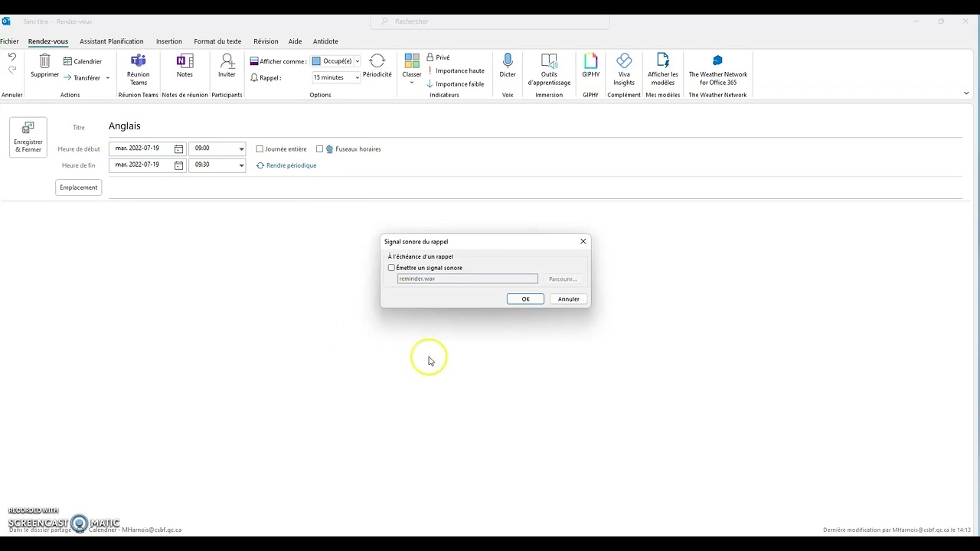Open the Révision tab
The width and height of the screenshot is (980, 551).
click(x=266, y=41)
